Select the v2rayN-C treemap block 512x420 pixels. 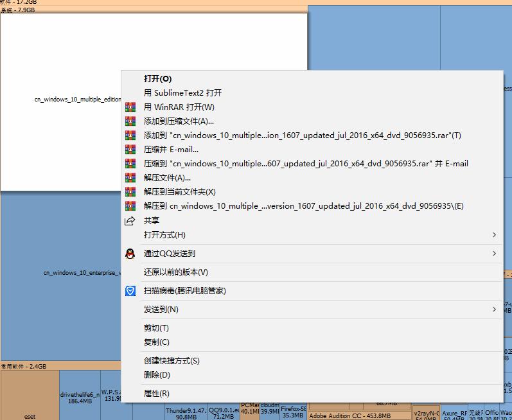click(x=426, y=413)
